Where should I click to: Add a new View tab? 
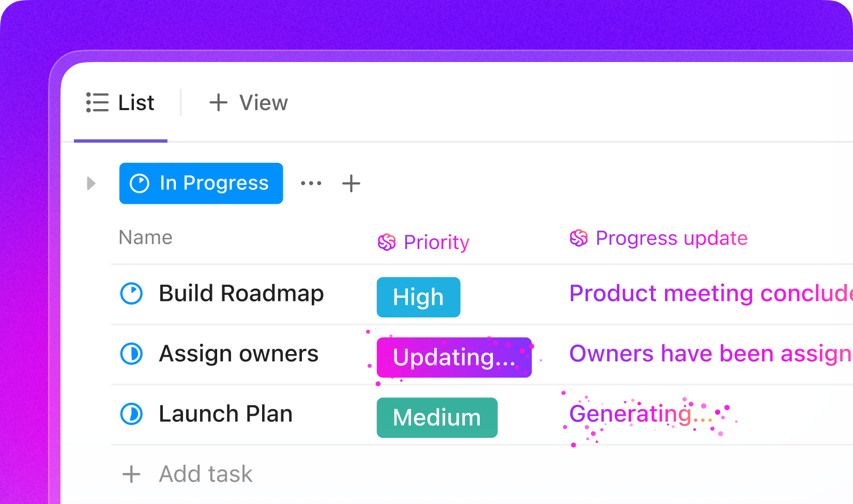[x=249, y=102]
